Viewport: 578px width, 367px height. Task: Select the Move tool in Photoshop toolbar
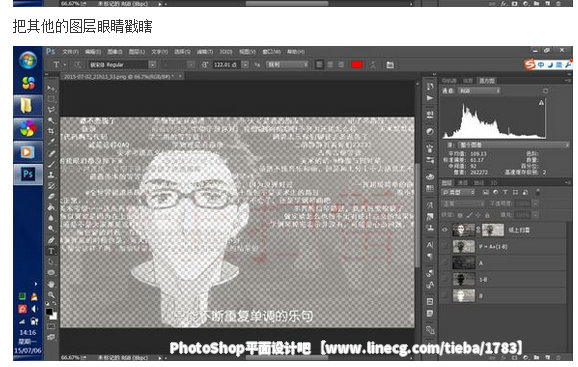point(51,88)
